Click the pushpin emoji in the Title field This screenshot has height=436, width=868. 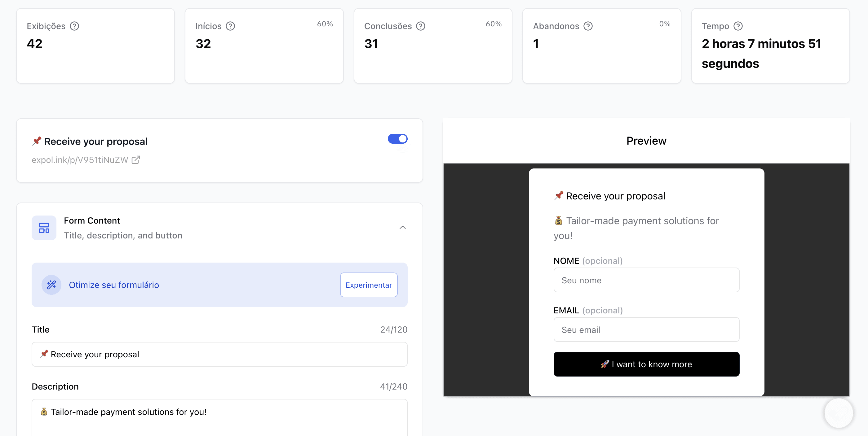point(44,354)
